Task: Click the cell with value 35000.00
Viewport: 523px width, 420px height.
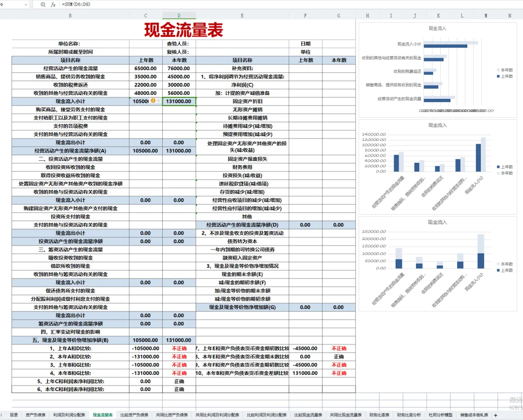Action: click(x=146, y=77)
